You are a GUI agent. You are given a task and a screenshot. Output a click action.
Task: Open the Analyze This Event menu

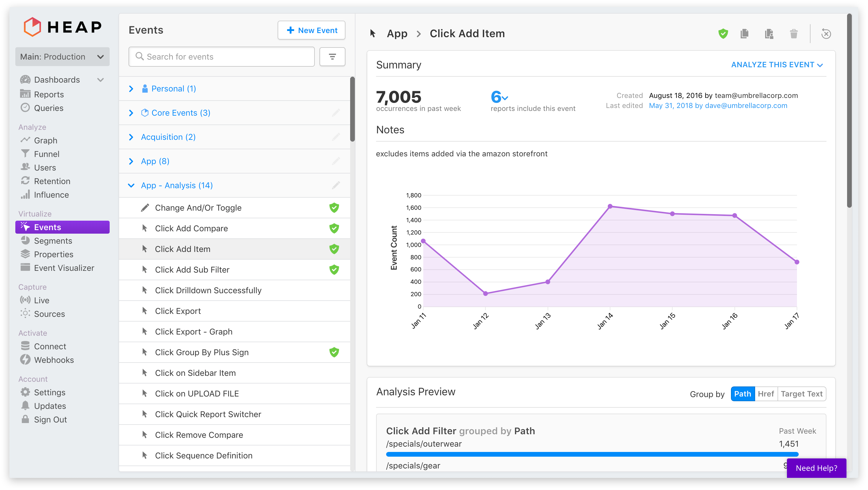pyautogui.click(x=777, y=65)
